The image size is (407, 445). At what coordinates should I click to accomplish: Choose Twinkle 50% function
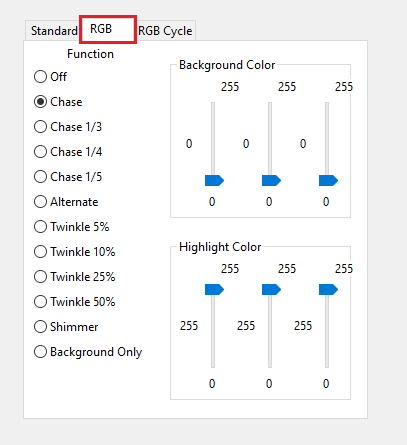[75, 302]
